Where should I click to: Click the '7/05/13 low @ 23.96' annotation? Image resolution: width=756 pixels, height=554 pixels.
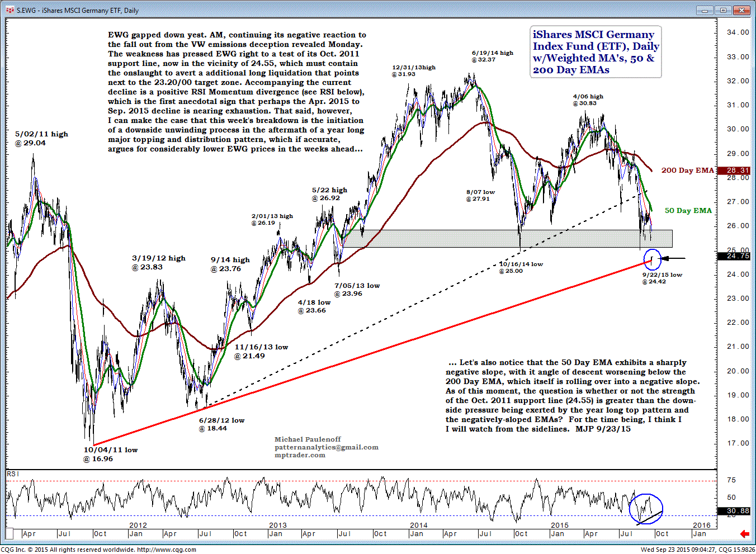[x=357, y=290]
